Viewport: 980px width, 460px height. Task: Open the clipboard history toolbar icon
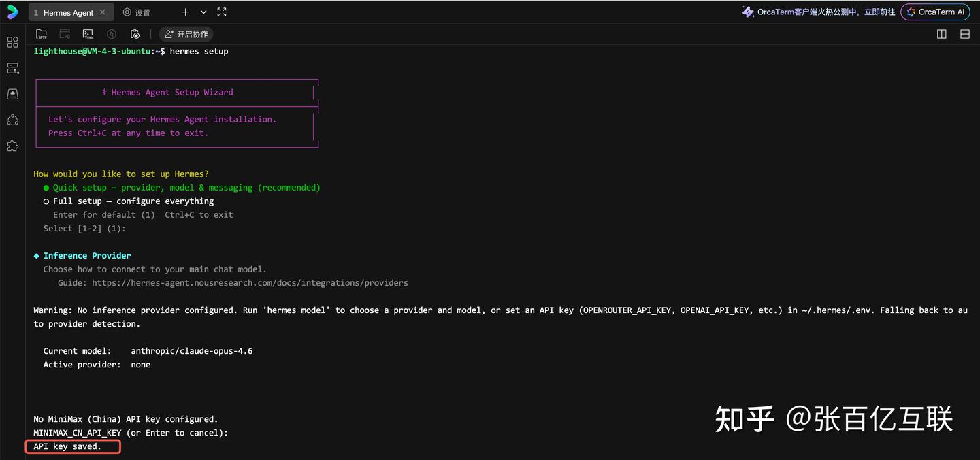[135, 34]
